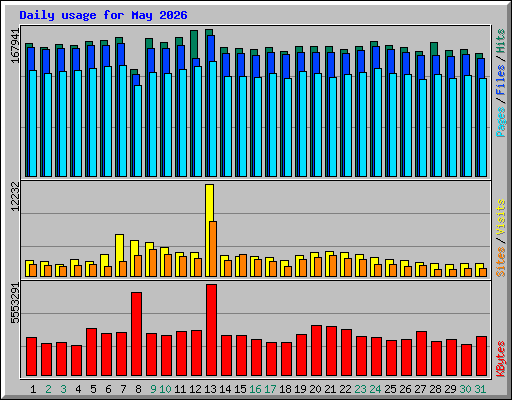The width and height of the screenshot is (512, 400).
Task: Click day label 19 on the x-axis
Action: pos(300,389)
